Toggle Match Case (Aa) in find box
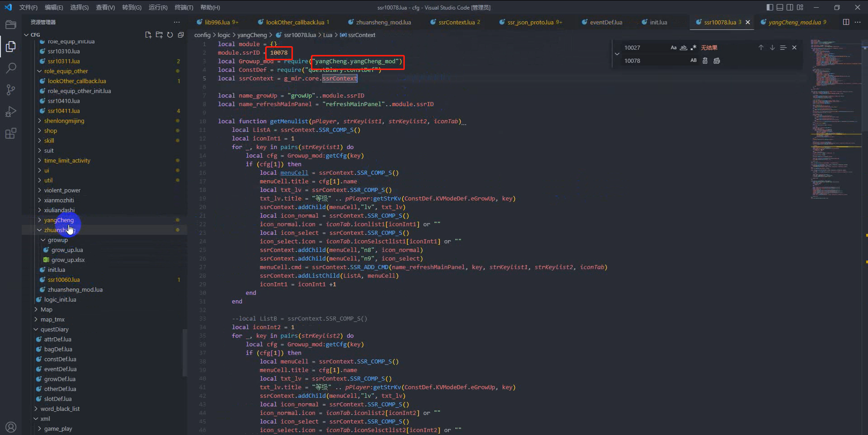This screenshot has width=868, height=435. click(x=673, y=48)
